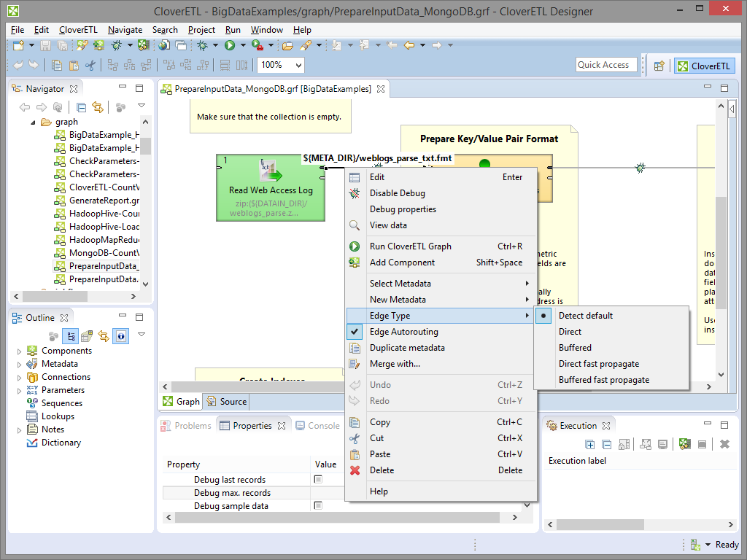Click the Quick Access search field
This screenshot has height=560, width=747.
pos(605,65)
